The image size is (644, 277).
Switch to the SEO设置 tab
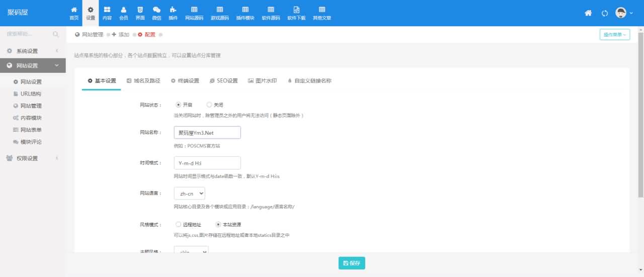click(x=223, y=80)
